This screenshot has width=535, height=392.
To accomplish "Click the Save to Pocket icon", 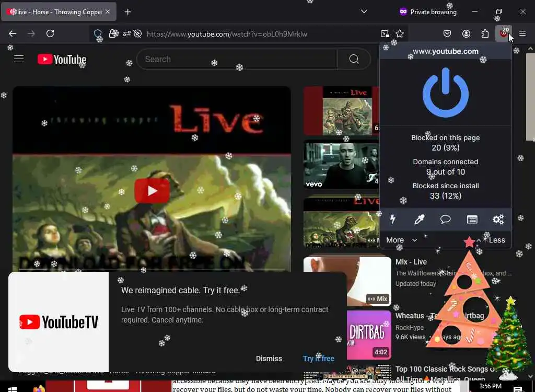I will point(447,33).
